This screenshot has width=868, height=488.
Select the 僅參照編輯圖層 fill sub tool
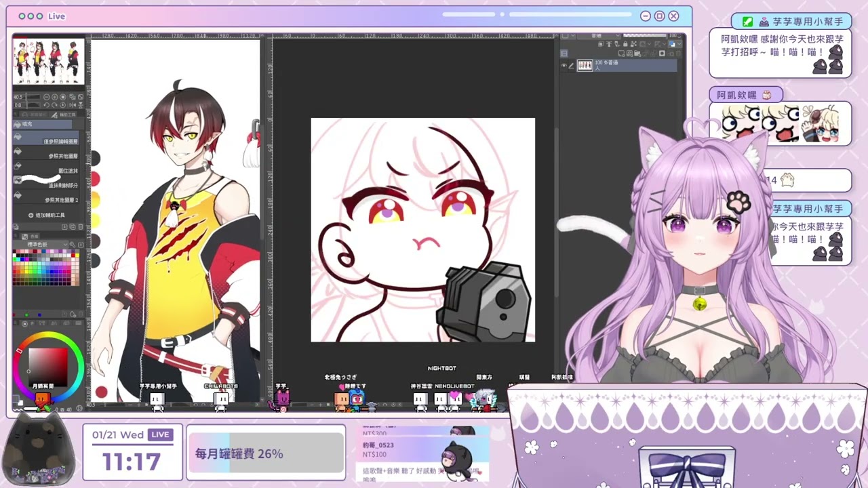coord(45,138)
